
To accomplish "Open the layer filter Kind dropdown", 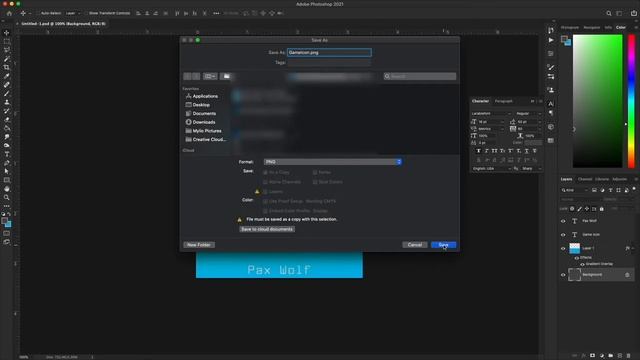I will (574, 190).
